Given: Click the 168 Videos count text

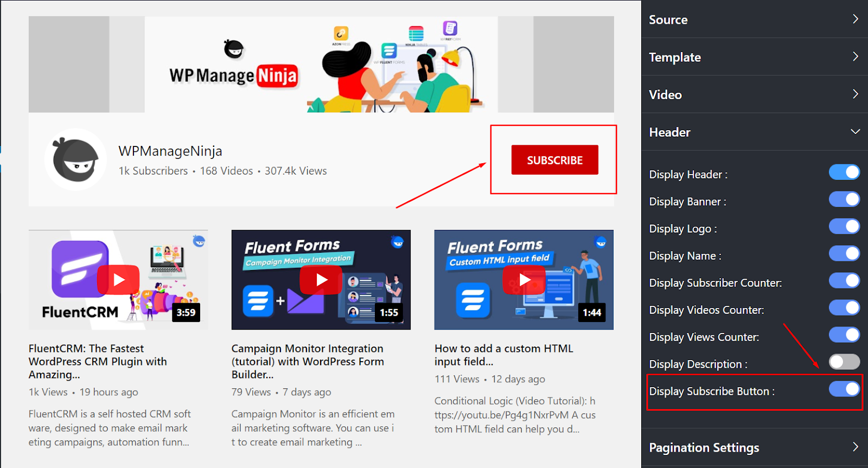Looking at the screenshot, I should point(226,171).
